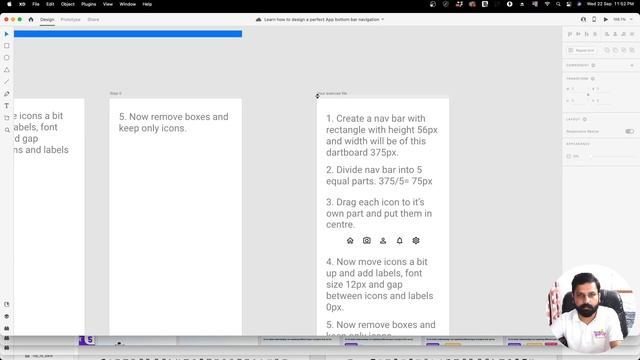This screenshot has height=360, width=640.
Task: Click the plus button in Component section
Action: pyautogui.click(x=632, y=65)
